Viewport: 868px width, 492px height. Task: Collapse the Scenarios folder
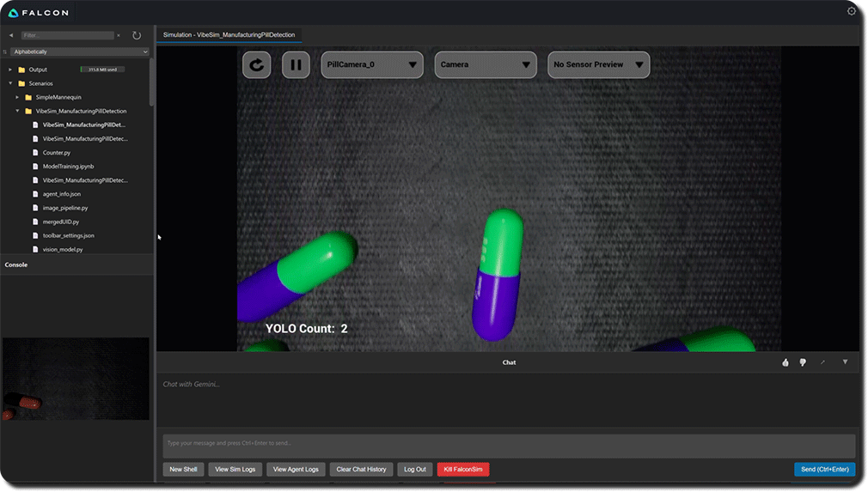tap(10, 83)
